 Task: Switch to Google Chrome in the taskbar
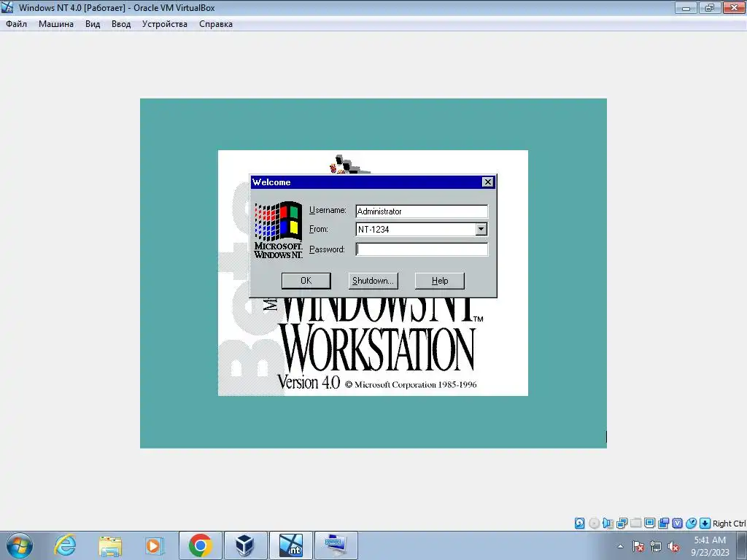click(x=200, y=545)
